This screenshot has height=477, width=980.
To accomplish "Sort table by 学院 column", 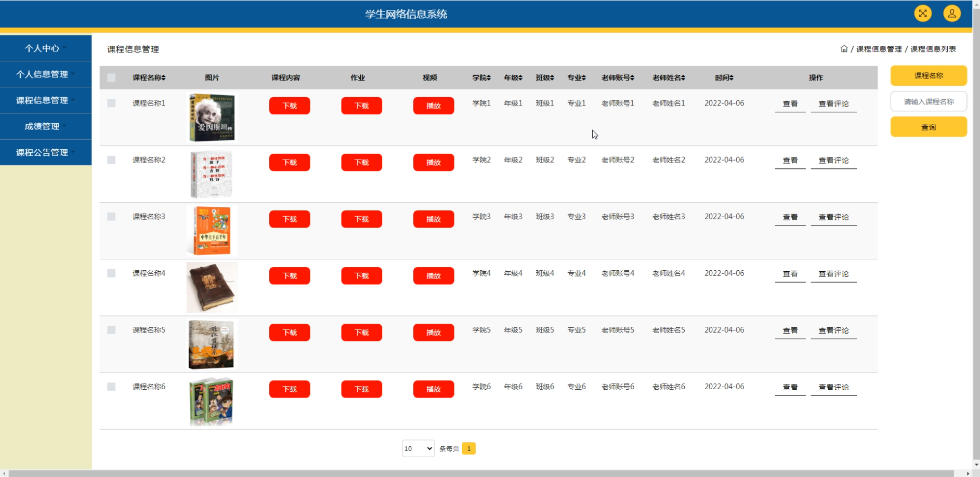I will tap(481, 77).
